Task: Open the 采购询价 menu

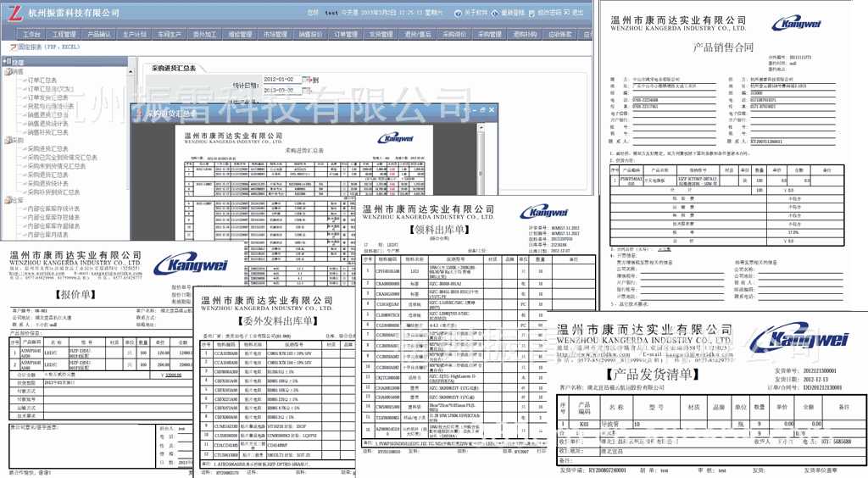Action: click(x=454, y=34)
